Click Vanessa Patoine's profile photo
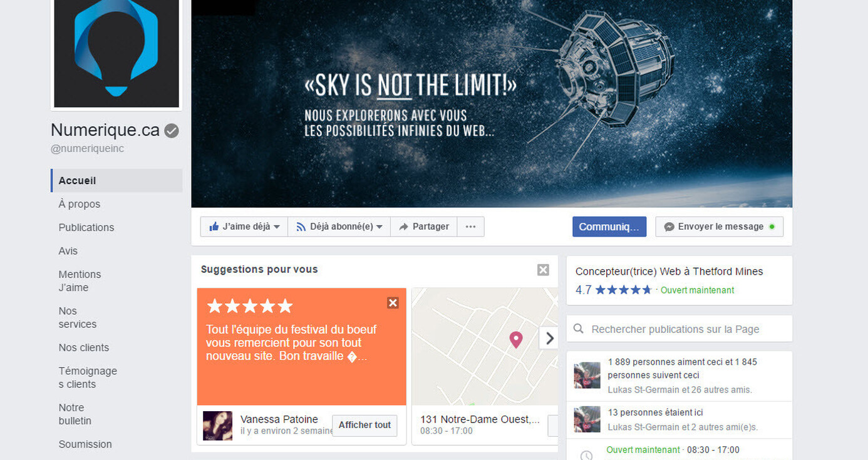Viewport: 868px width, 460px height. 218,426
